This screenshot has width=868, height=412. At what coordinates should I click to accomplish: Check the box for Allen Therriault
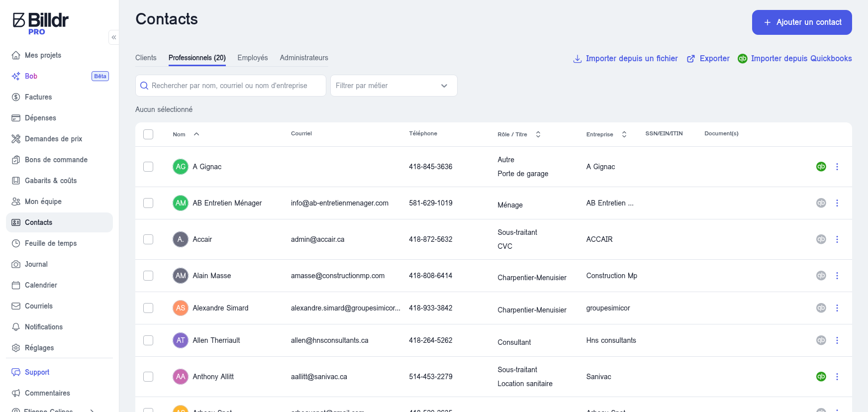pyautogui.click(x=148, y=340)
